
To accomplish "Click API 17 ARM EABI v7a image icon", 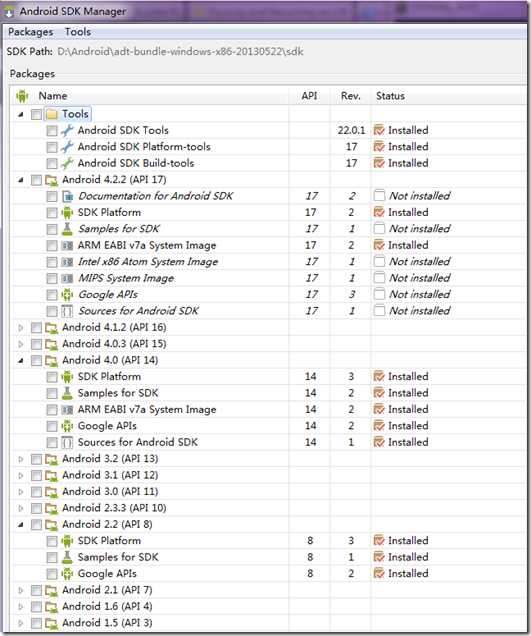I will click(x=67, y=245).
